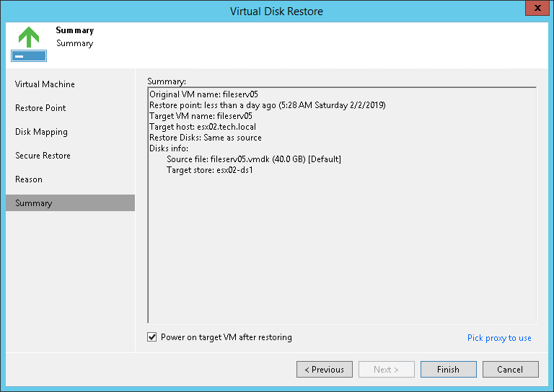Switch to the Disk Mapping step
Viewport: 554px width, 392px height.
[x=41, y=132]
